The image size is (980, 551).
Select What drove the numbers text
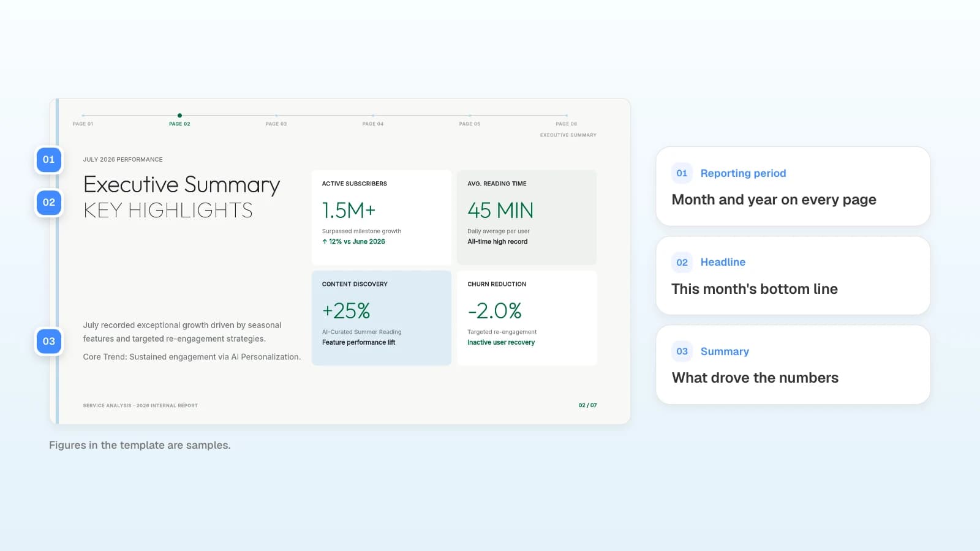pyautogui.click(x=755, y=378)
